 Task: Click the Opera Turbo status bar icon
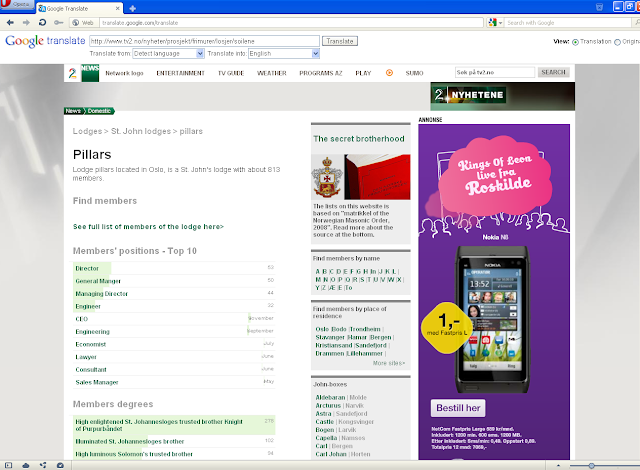pyautogui.click(x=60, y=465)
